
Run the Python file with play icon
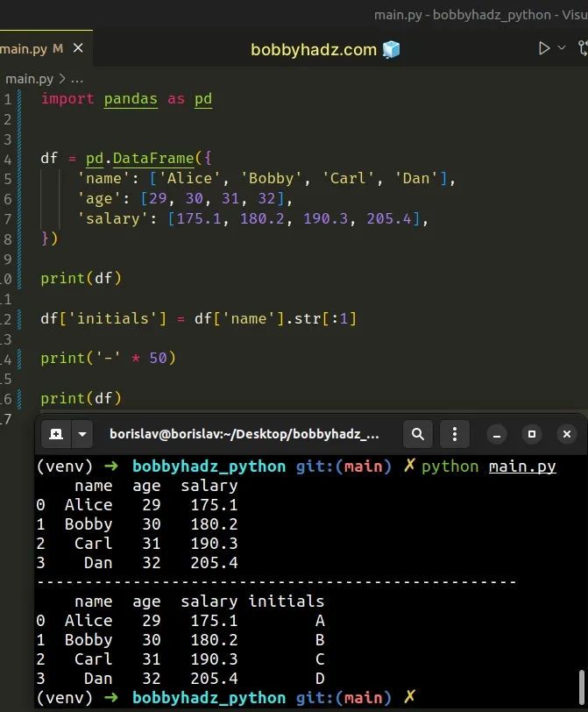pyautogui.click(x=544, y=48)
